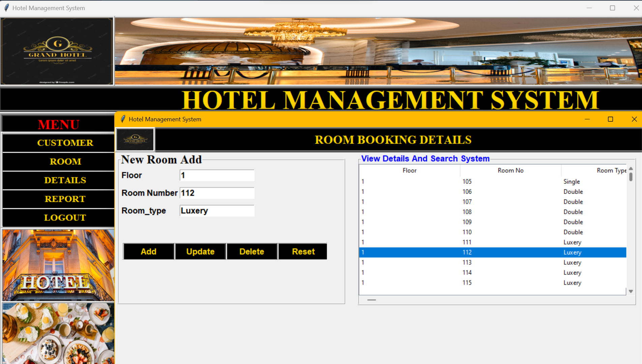Click the HOTEL building photo in the sidebar
This screenshot has width=642, height=364.
coord(58,265)
